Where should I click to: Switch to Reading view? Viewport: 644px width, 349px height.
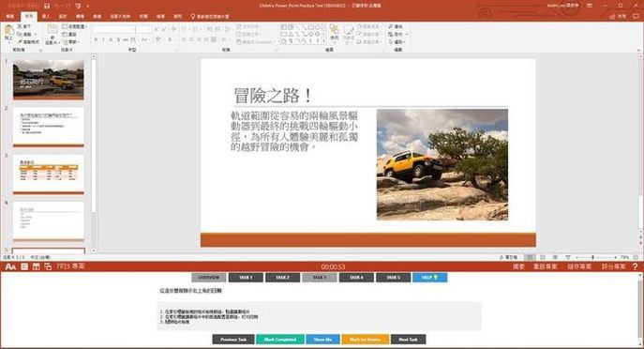pyautogui.click(x=555, y=257)
